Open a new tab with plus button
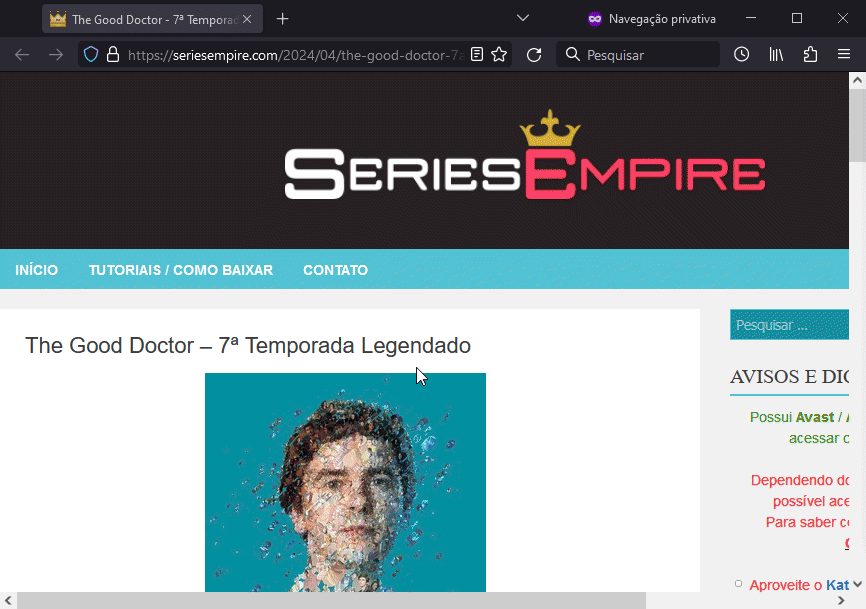The width and height of the screenshot is (866, 609). [x=283, y=19]
